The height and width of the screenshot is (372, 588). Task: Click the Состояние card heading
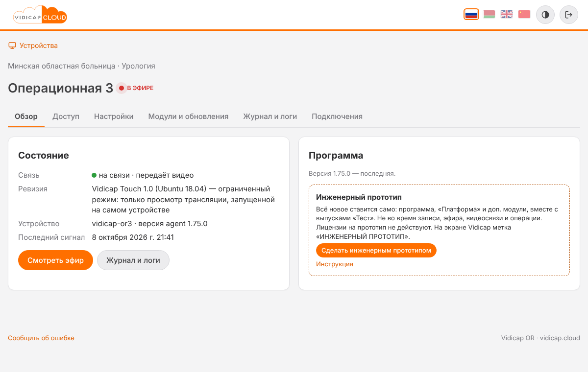(x=44, y=156)
